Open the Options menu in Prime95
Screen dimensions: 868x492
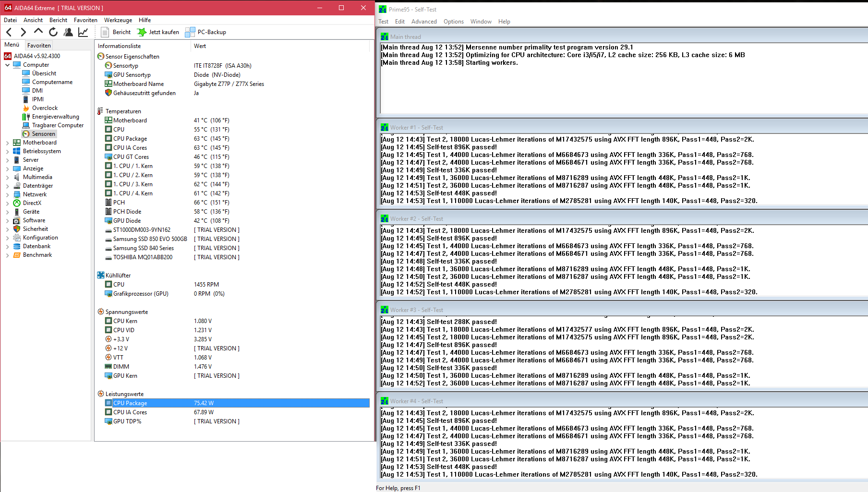(x=454, y=22)
